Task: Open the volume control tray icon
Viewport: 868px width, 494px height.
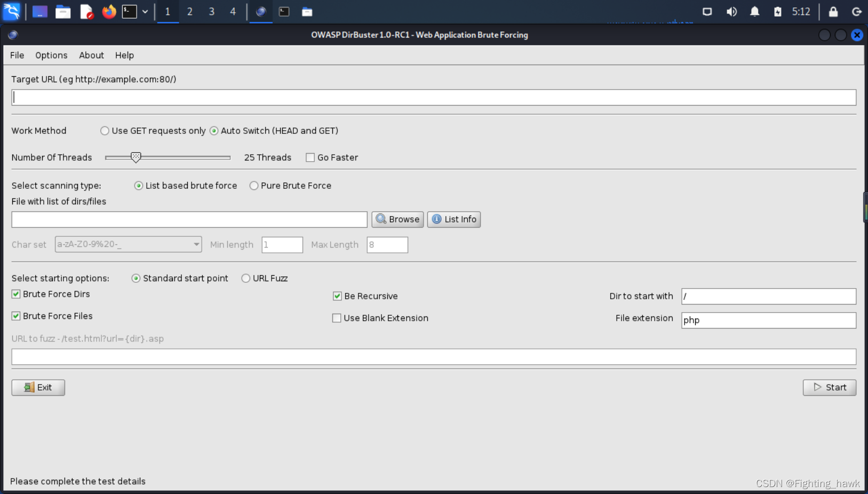Action: pos(731,12)
